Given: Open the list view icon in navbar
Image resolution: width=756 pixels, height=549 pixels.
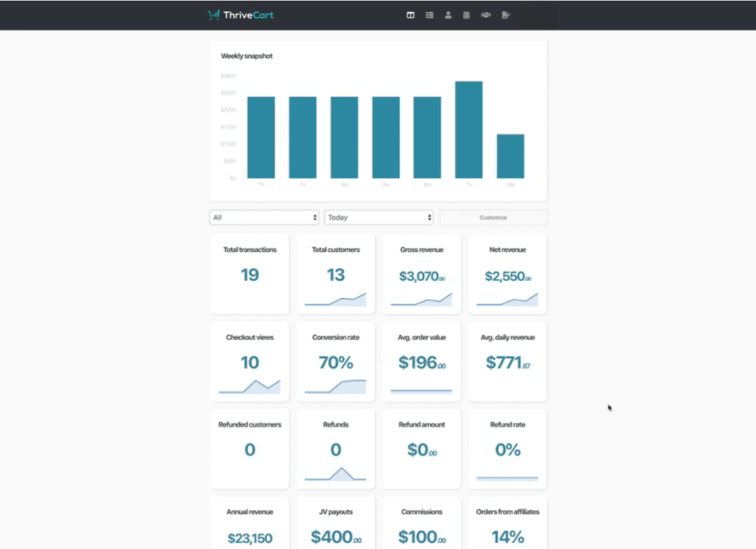Looking at the screenshot, I should (x=430, y=15).
